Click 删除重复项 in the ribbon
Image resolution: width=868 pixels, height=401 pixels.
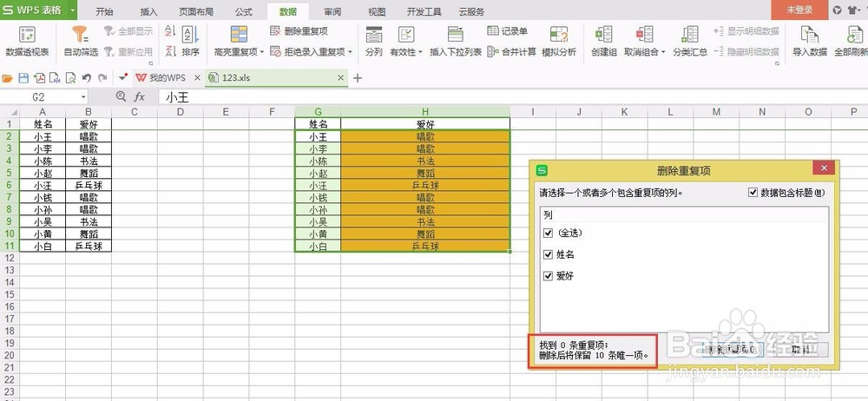299,31
